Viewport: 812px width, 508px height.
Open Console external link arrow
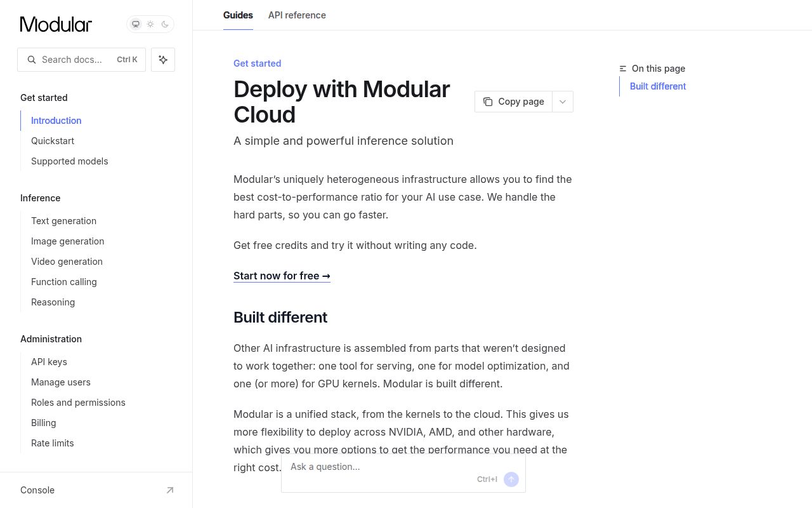pyautogui.click(x=170, y=490)
